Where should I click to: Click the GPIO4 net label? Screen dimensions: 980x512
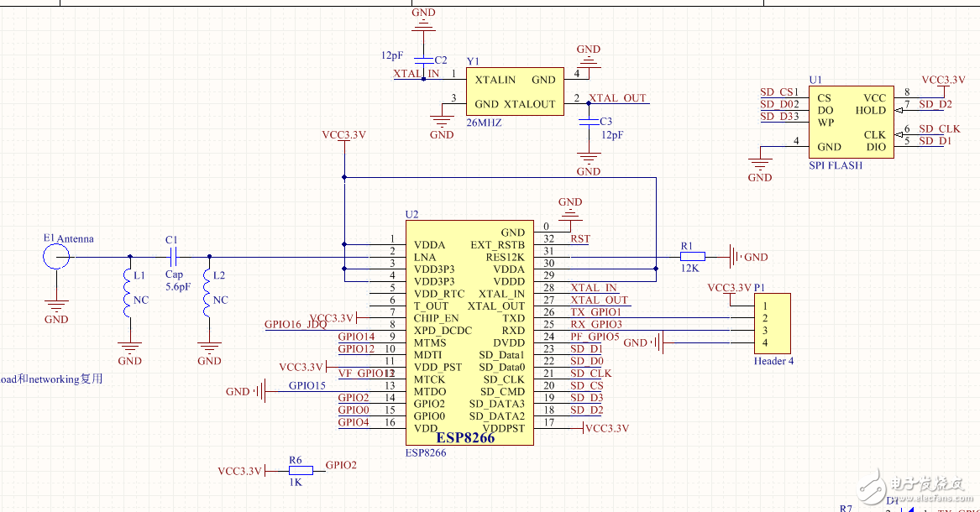[x=354, y=422]
